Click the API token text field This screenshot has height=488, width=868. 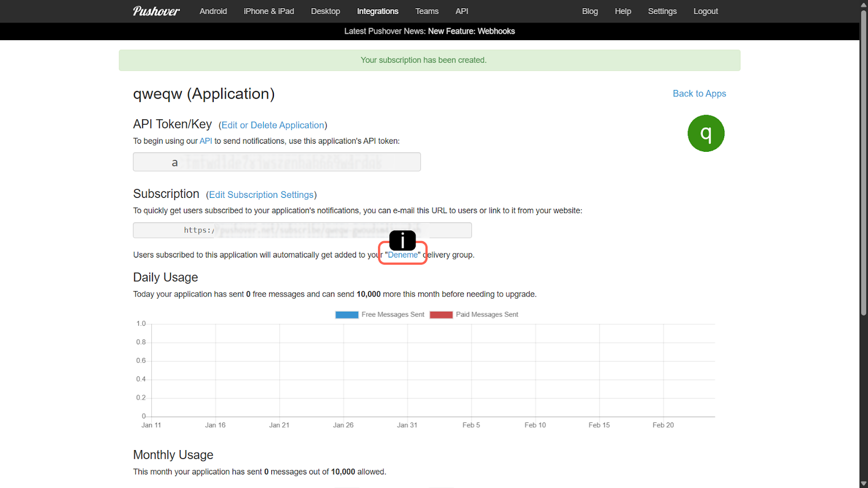[x=277, y=162]
